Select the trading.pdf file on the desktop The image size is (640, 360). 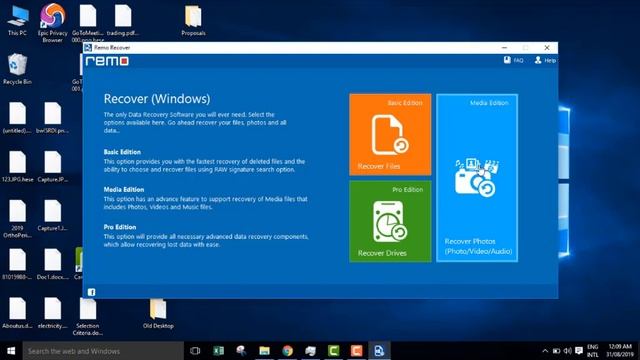point(123,20)
